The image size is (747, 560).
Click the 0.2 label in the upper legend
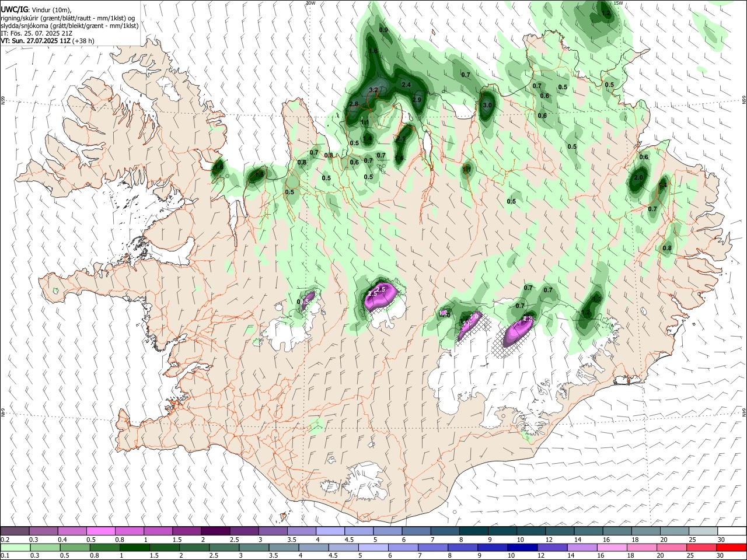pos(5,540)
